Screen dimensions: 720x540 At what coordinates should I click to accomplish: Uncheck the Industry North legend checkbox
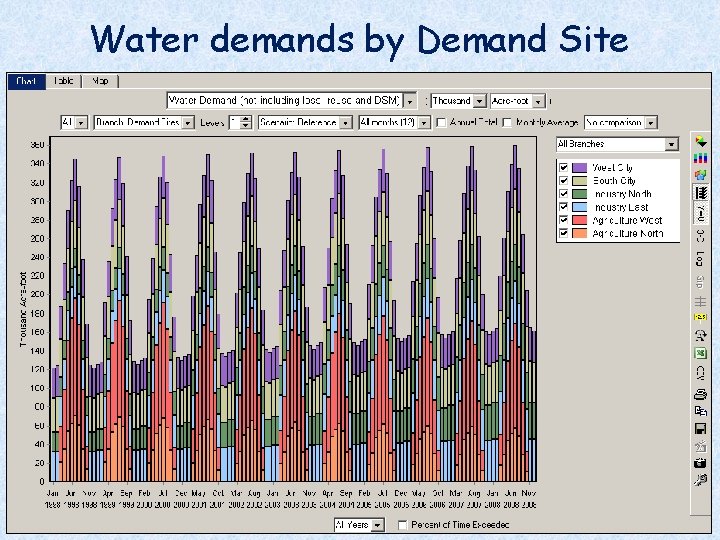coord(563,194)
